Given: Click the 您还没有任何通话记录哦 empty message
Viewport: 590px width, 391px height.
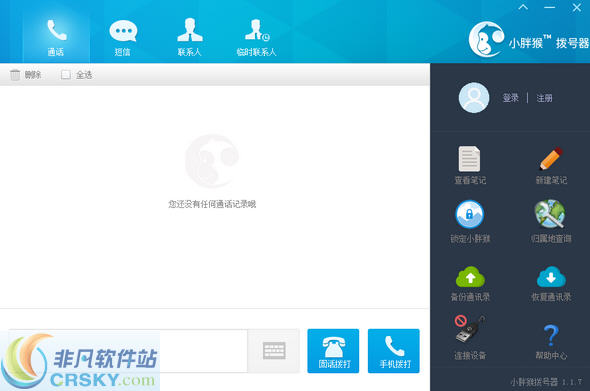Looking at the screenshot, I should pos(212,204).
